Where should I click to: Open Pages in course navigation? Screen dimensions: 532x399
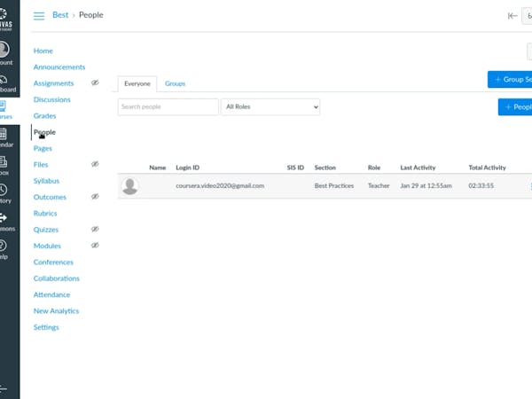tap(43, 149)
